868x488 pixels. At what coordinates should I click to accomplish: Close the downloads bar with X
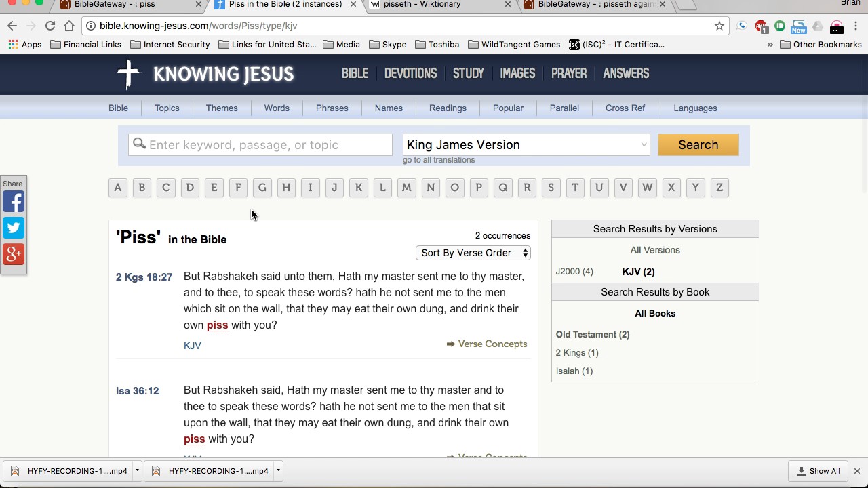click(x=856, y=471)
